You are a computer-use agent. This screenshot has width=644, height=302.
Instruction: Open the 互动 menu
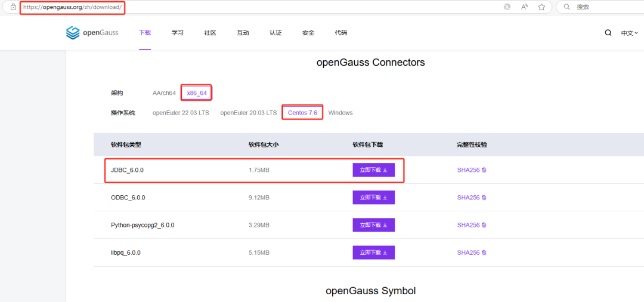coord(243,33)
